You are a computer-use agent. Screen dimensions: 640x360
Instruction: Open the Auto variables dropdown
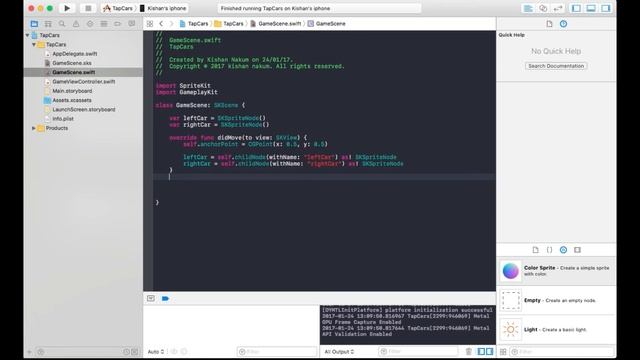click(156, 351)
